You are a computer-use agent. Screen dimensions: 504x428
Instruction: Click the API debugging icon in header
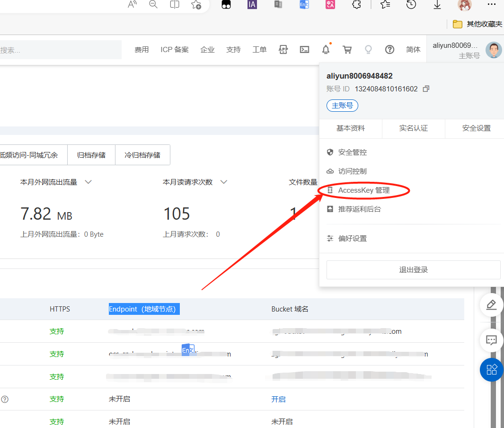pos(283,50)
